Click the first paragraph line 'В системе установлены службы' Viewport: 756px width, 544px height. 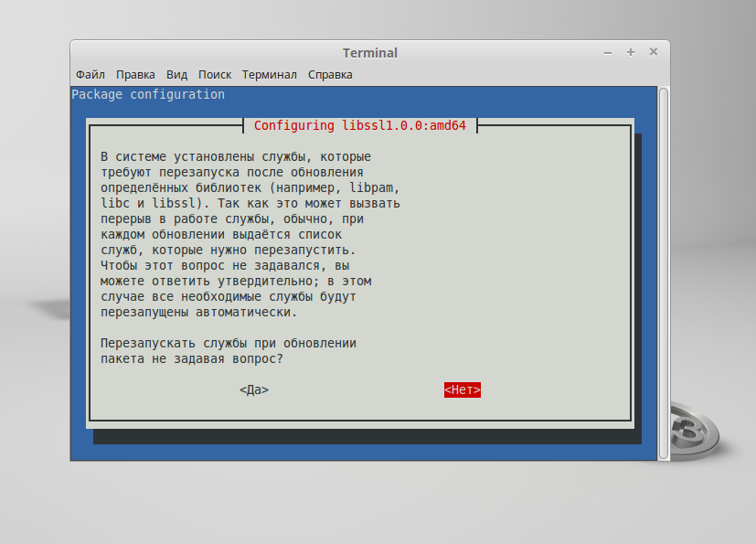click(x=236, y=156)
